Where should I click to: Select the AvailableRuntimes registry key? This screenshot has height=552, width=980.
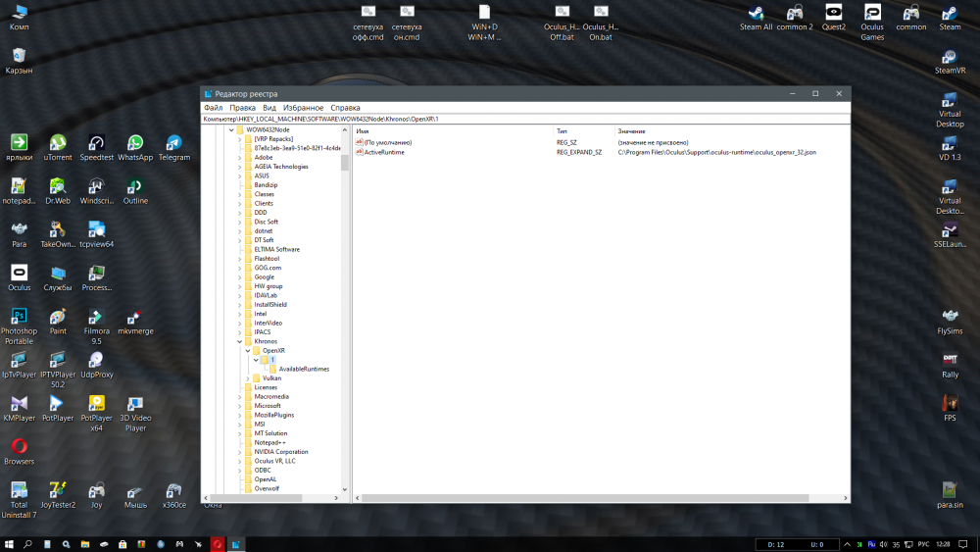303,369
